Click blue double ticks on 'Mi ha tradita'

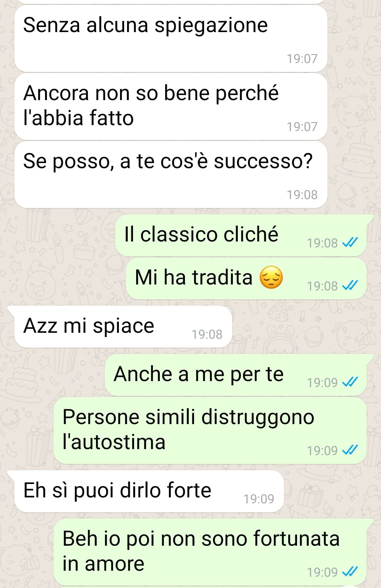coord(350,286)
